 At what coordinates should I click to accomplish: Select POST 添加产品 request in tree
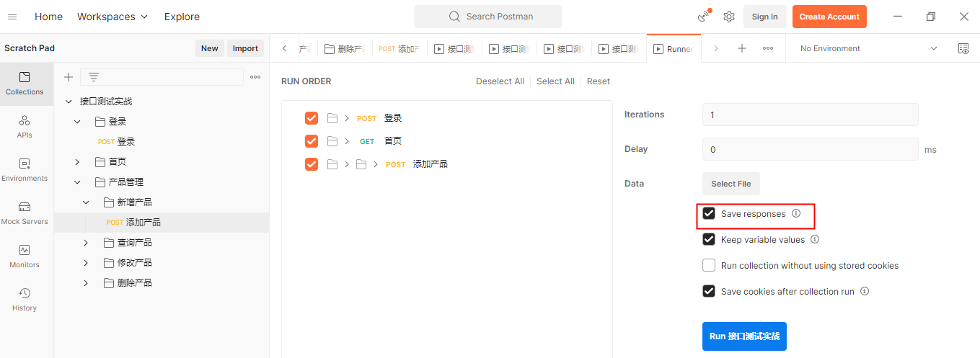[162, 223]
